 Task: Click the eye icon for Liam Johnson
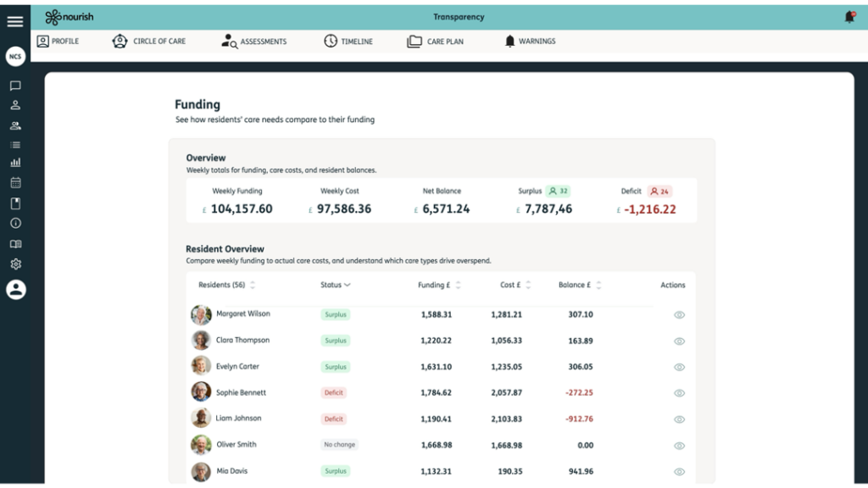click(679, 419)
